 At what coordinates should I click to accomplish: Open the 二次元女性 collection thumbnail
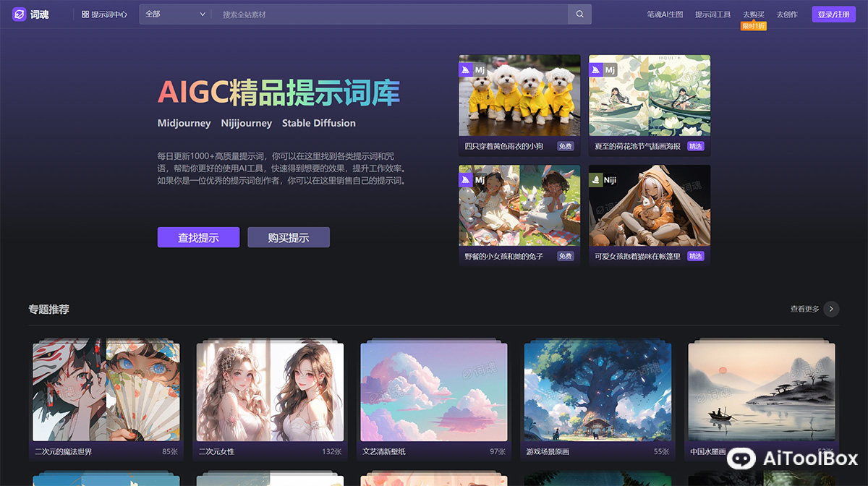click(x=270, y=392)
